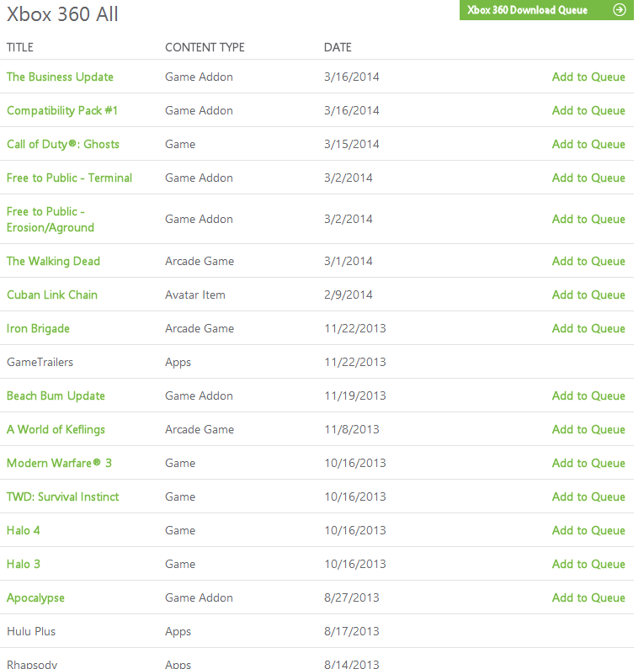Open the Halo 4 title link
The height and width of the screenshot is (669, 644).
24,530
